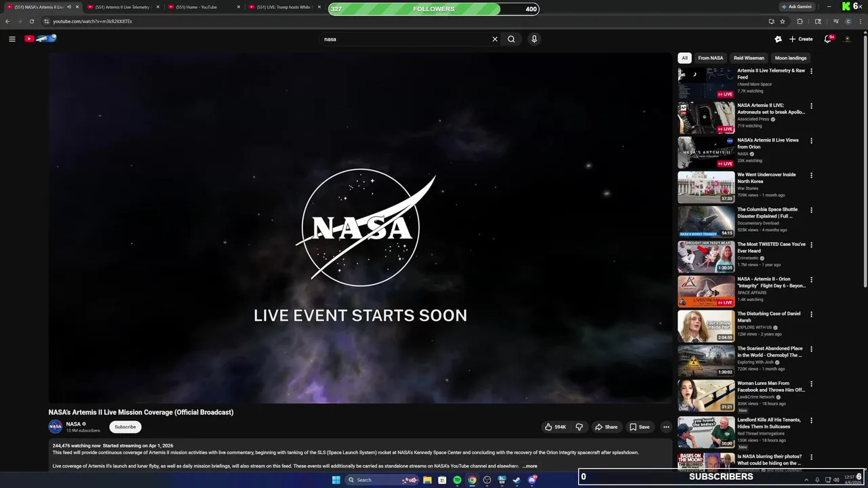This screenshot has width=868, height=488.
Task: Open the NASA channel avatar
Action: (x=56, y=427)
